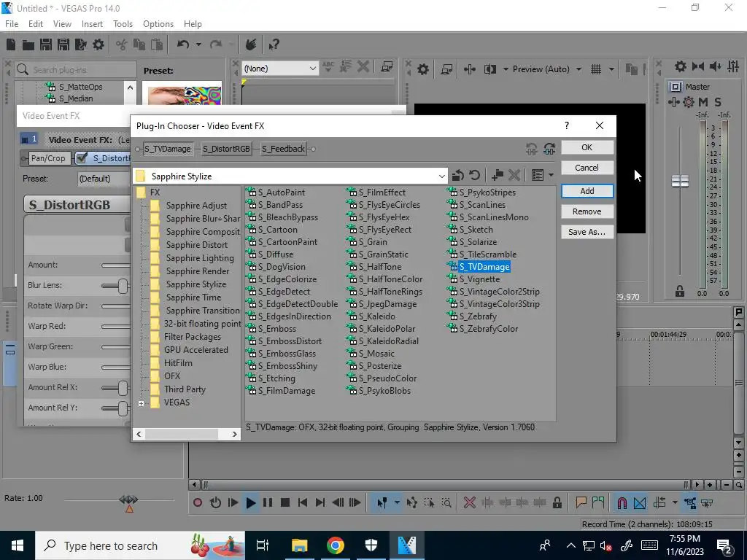The image size is (747, 560).
Task: Open Overlays dropdown arrow next to grid
Action: point(611,69)
